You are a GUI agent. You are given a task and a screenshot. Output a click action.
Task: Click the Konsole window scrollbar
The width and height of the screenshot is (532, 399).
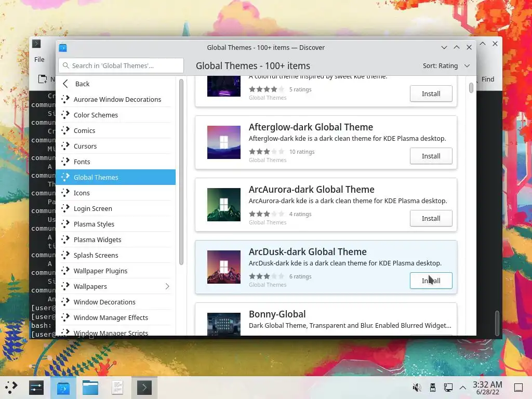pyautogui.click(x=497, y=323)
